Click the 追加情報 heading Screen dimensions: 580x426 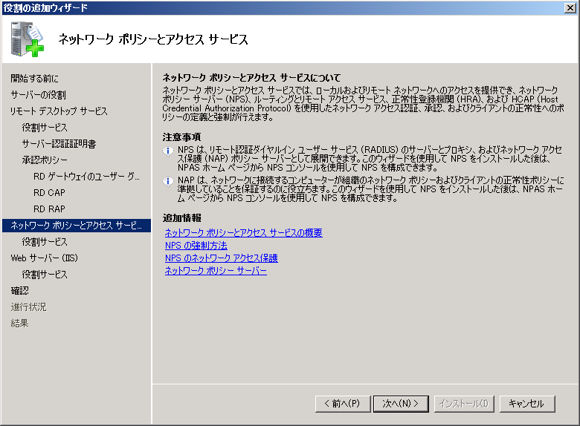[x=182, y=218]
